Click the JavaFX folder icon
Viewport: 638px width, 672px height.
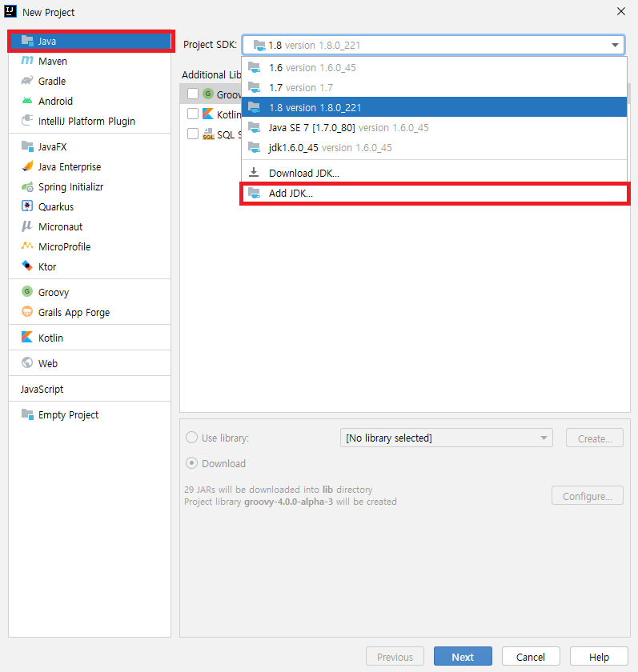pyautogui.click(x=27, y=146)
